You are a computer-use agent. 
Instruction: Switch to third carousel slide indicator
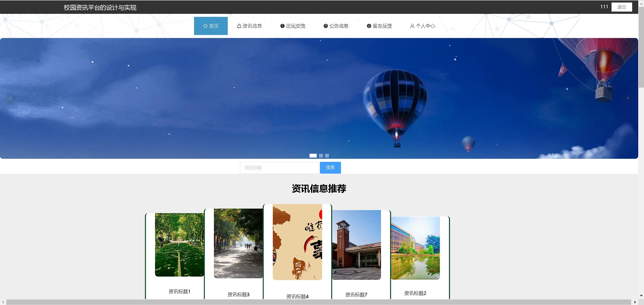(x=327, y=156)
